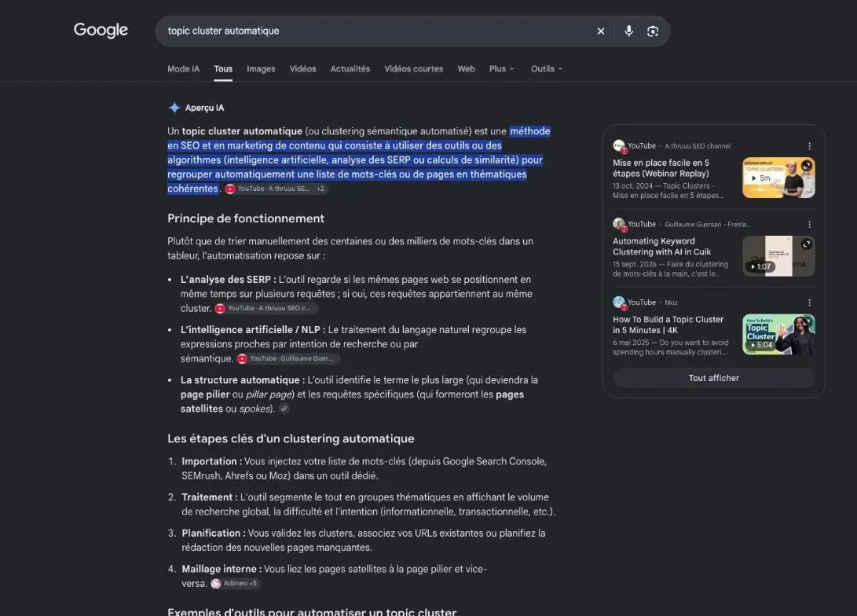This screenshot has height=616, width=857.
Task: Play the 1:07 Cuik video thumbnail
Action: (x=778, y=256)
